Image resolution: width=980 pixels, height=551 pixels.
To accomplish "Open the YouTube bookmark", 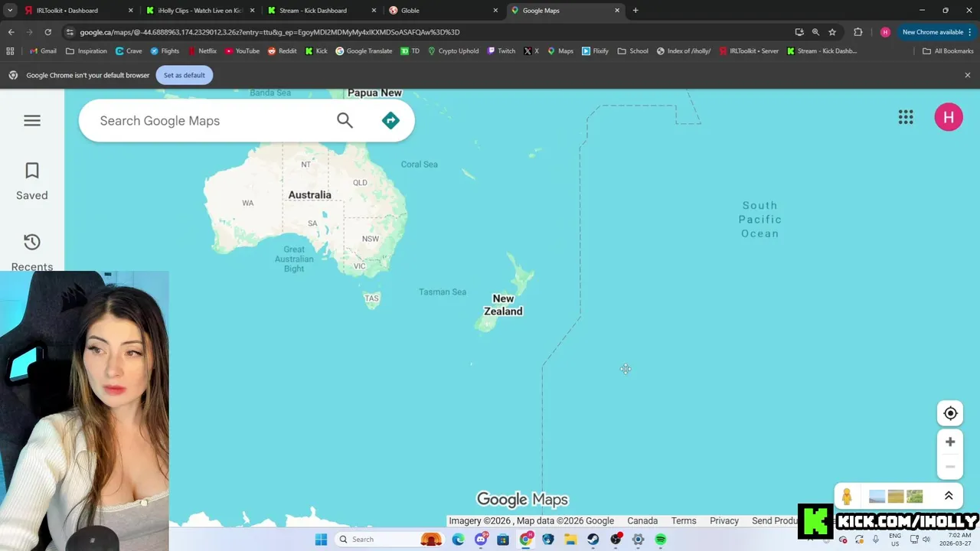I will 242,51.
